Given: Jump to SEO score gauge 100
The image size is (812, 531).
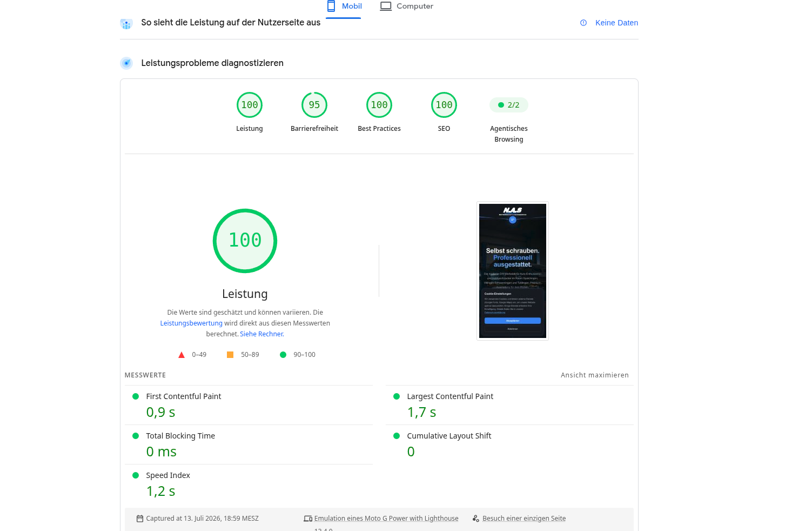Looking at the screenshot, I should coord(444,105).
